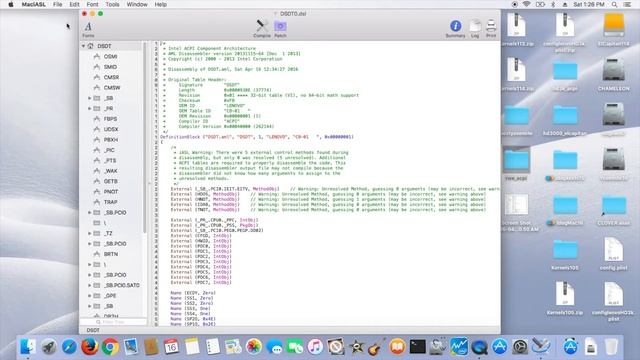The image size is (640, 360).
Task: Launch iTunes from the dock
Action: [315, 347]
